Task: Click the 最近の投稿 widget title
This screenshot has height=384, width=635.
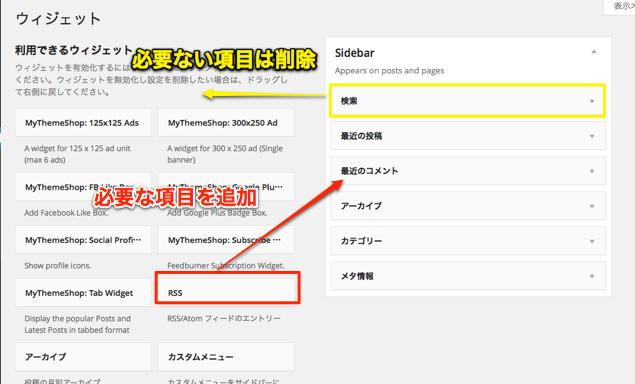Action: click(x=361, y=136)
